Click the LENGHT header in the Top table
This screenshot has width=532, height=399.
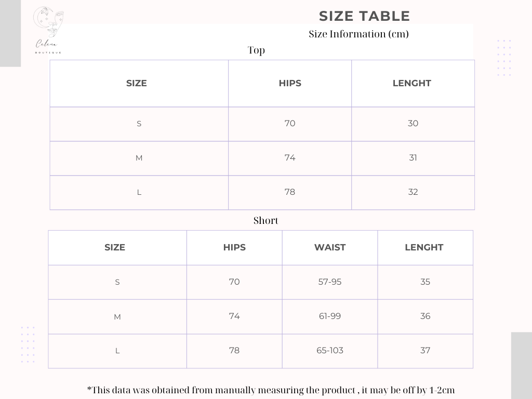coord(412,83)
